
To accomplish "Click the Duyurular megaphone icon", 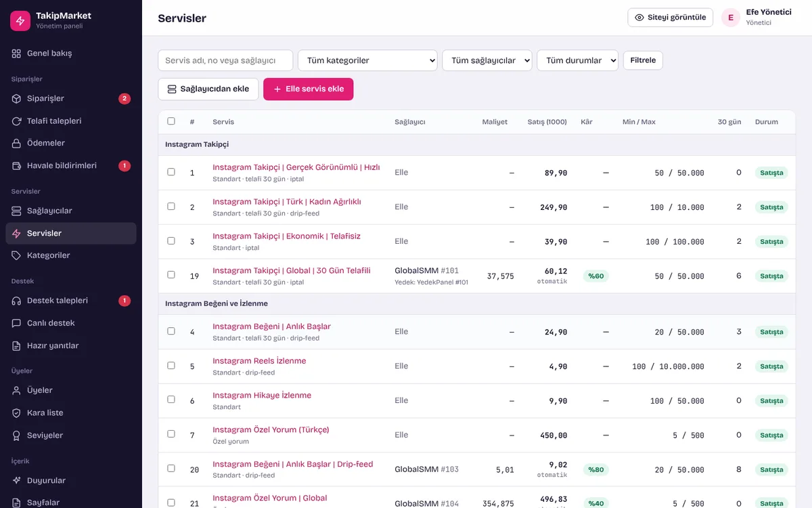I will [x=17, y=481].
